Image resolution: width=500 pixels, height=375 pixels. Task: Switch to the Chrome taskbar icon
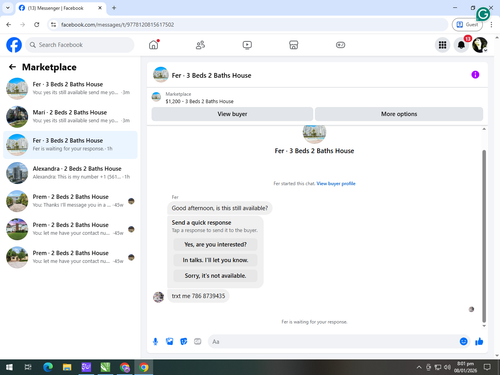click(x=144, y=367)
